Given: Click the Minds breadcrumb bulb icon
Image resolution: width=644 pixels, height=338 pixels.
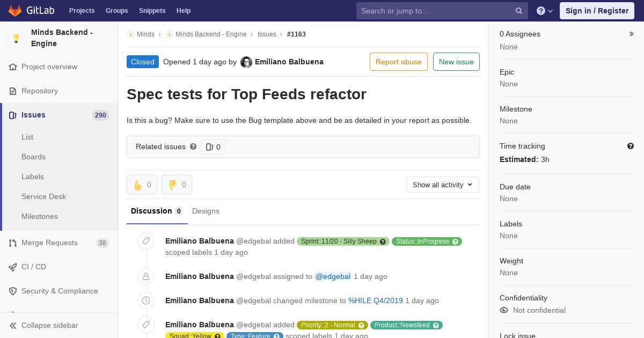Looking at the screenshot, I should (130, 34).
